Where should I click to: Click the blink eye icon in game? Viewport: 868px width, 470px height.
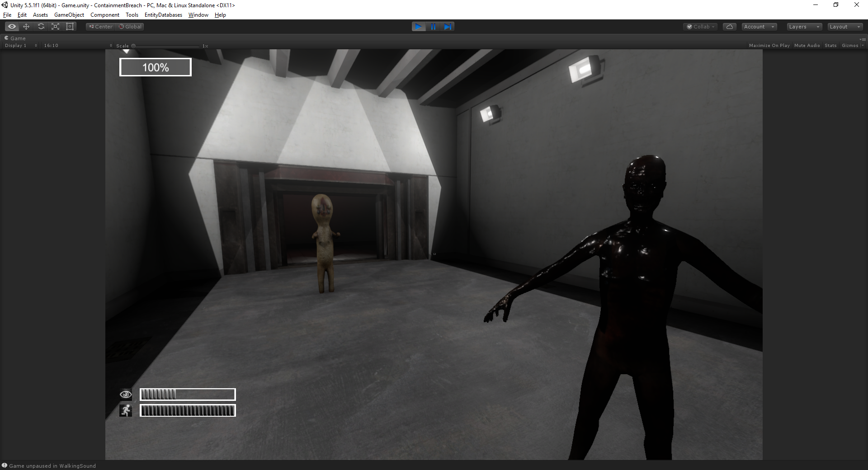tap(126, 395)
